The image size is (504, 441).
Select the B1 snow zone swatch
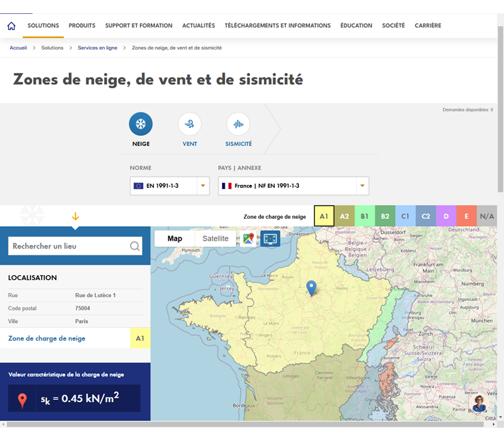coord(365,216)
